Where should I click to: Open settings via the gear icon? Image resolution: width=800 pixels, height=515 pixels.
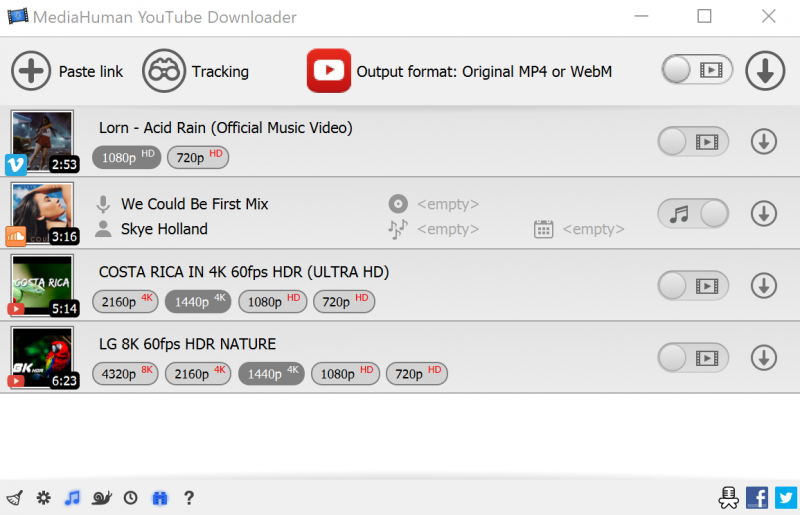click(43, 498)
